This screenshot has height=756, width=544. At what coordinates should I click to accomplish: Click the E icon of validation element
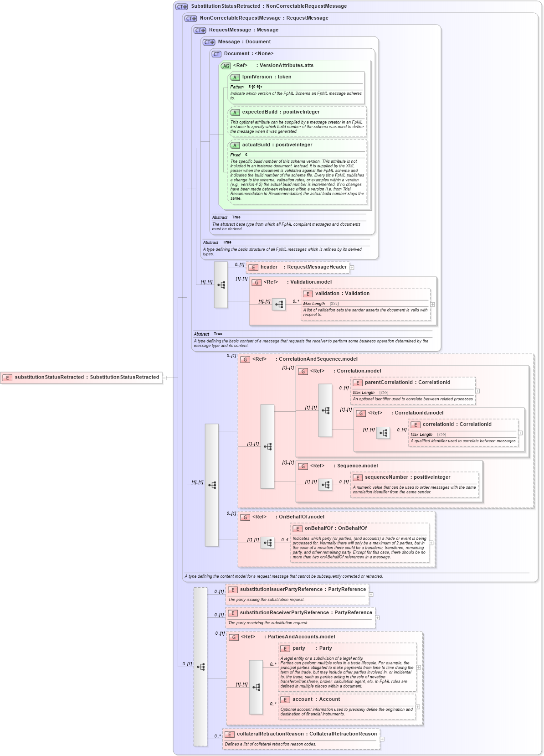tap(308, 294)
